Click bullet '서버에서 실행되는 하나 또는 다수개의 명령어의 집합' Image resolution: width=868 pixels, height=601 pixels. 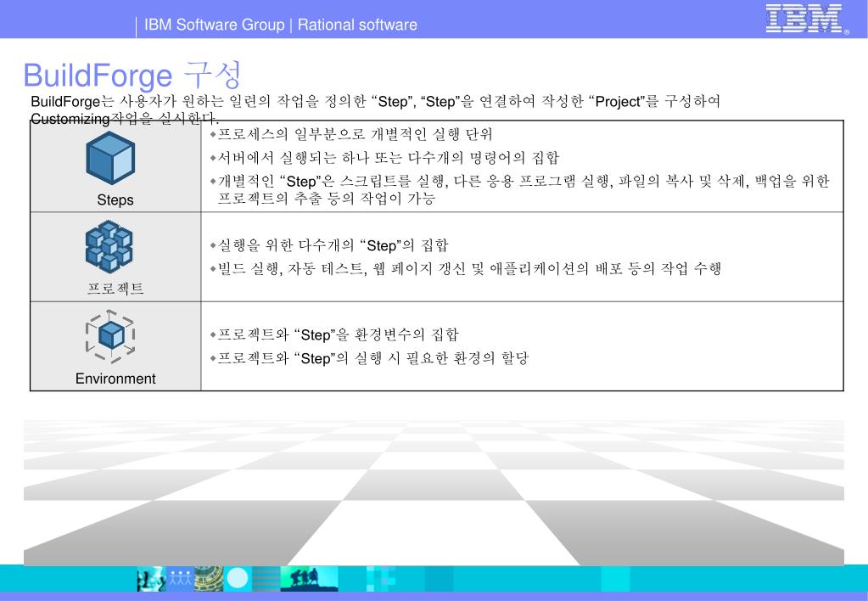click(388, 158)
